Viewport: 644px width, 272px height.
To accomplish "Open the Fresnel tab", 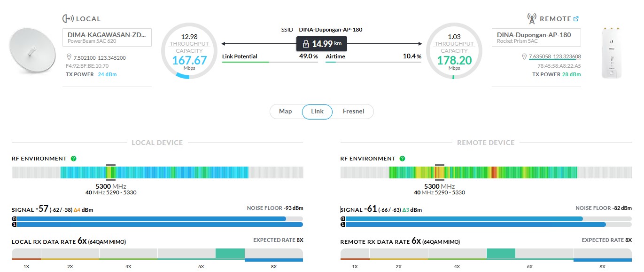I will [352, 112].
